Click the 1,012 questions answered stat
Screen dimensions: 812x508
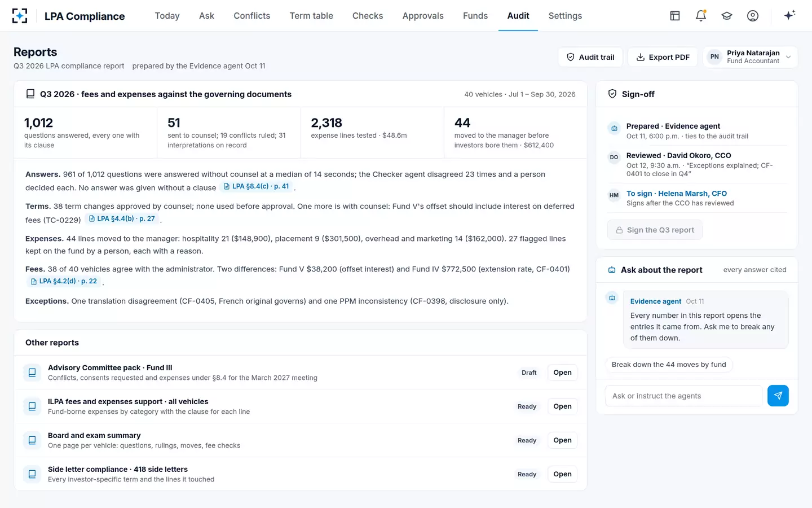86,133
